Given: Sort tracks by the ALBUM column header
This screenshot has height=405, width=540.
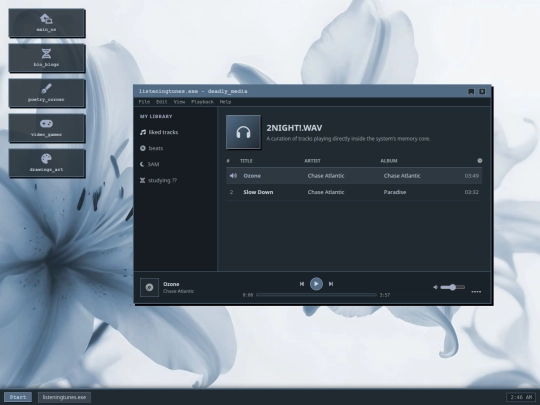Looking at the screenshot, I should 389,161.
